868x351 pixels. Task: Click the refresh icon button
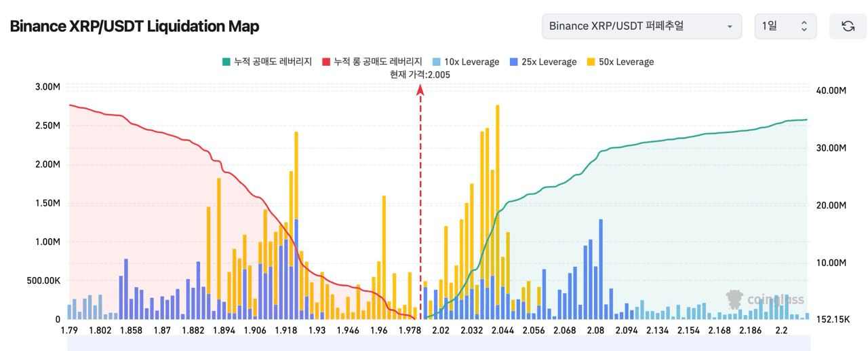coord(848,26)
